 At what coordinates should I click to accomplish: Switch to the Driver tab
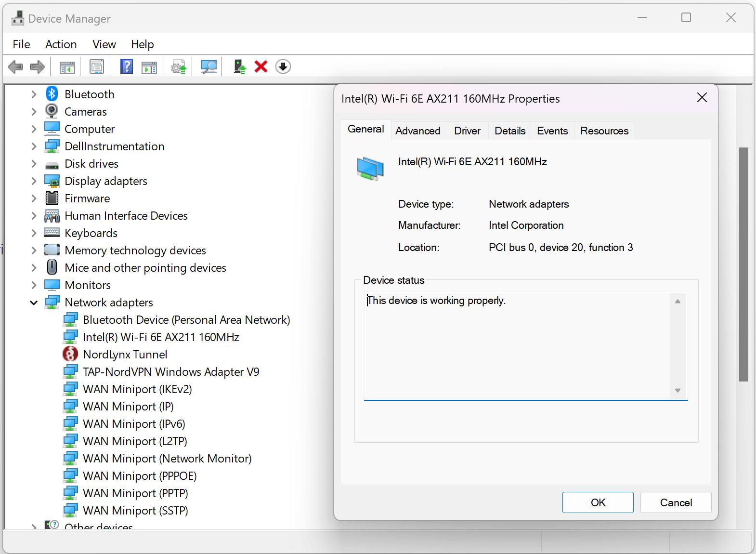tap(467, 131)
